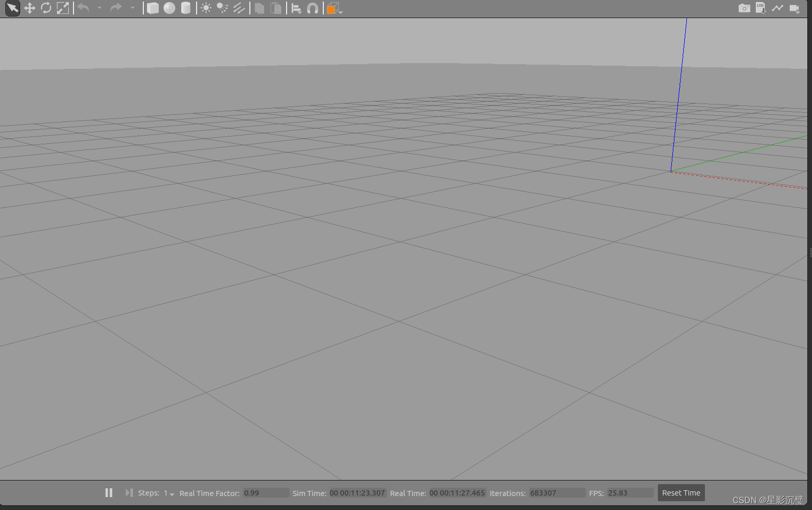
Task: Click the FPS value 25.83
Action: pyautogui.click(x=630, y=493)
